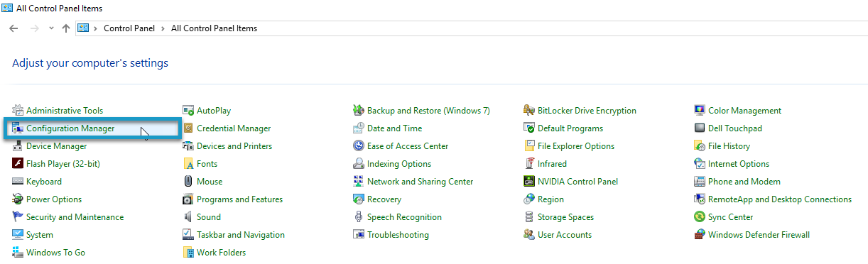This screenshot has width=868, height=264.
Task: Select the Speech Recognition microphone icon
Action: tap(359, 217)
